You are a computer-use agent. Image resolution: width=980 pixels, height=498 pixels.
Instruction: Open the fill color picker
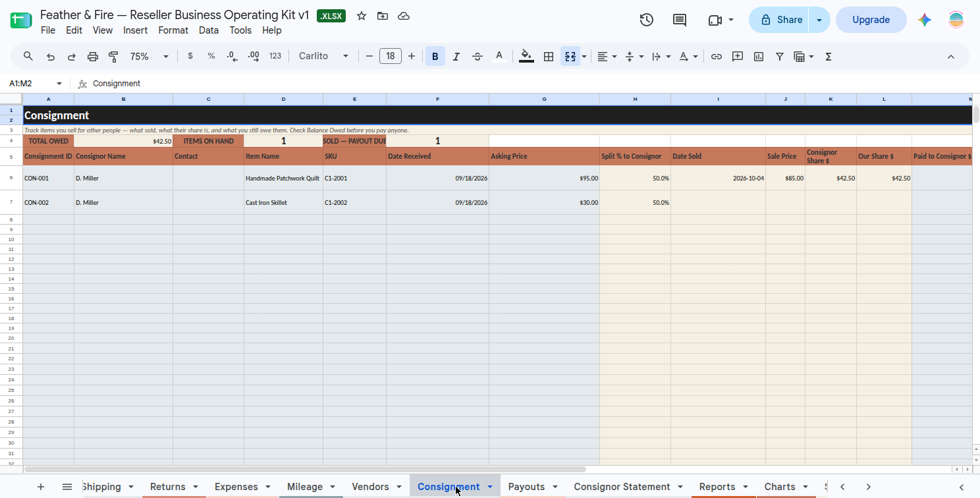click(526, 57)
